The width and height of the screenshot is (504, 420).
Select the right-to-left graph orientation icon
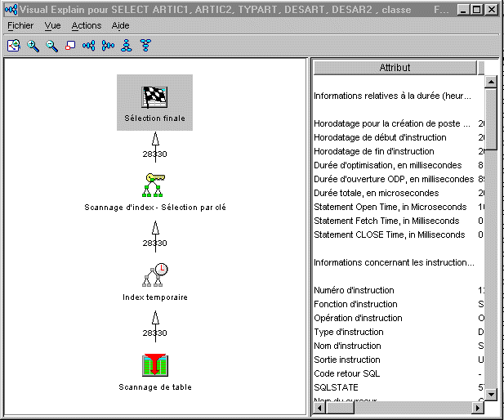coord(108,45)
